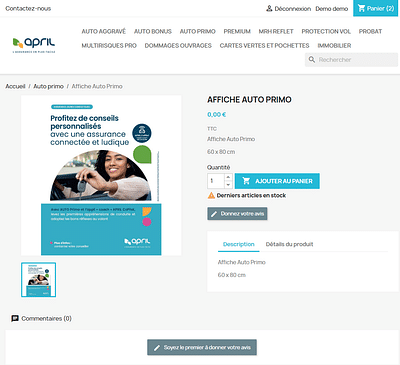Open MRH REFLET menu category
This screenshot has height=365, width=400.
click(x=276, y=31)
